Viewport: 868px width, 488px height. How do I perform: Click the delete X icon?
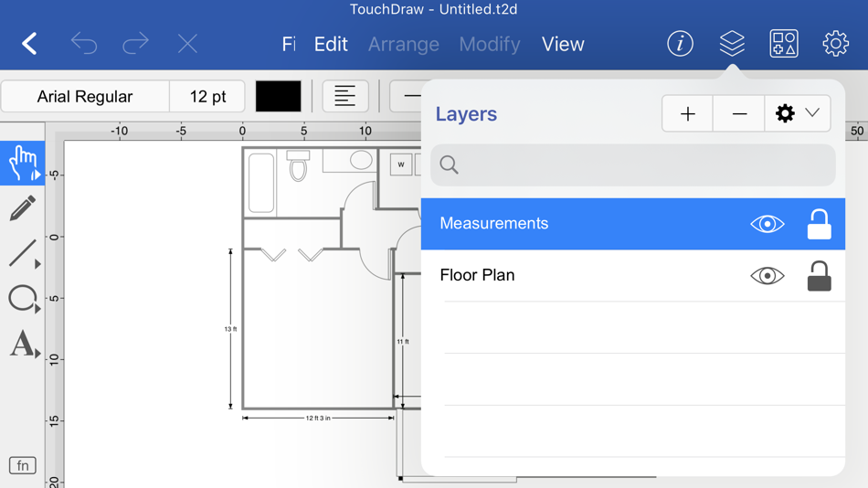187,44
